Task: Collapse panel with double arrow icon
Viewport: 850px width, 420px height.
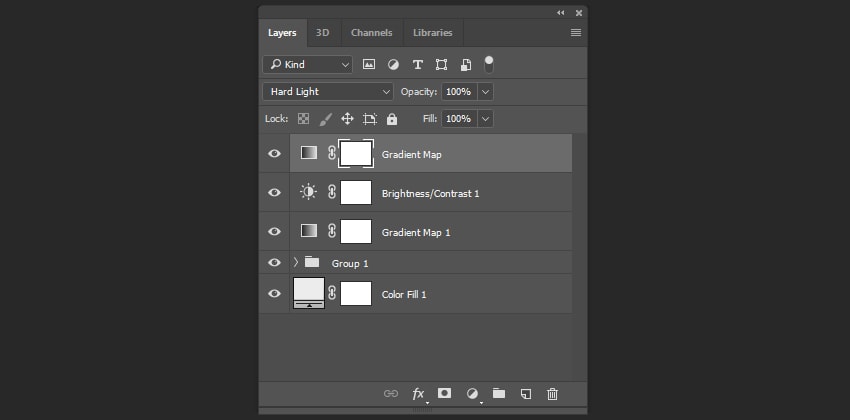Action: (x=561, y=13)
